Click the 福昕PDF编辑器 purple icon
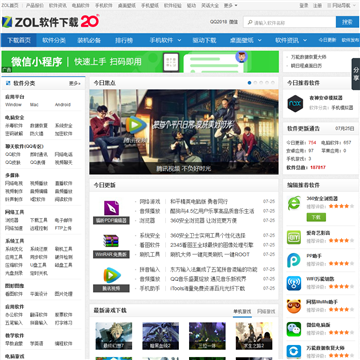360x360 pixels. (x=111, y=208)
